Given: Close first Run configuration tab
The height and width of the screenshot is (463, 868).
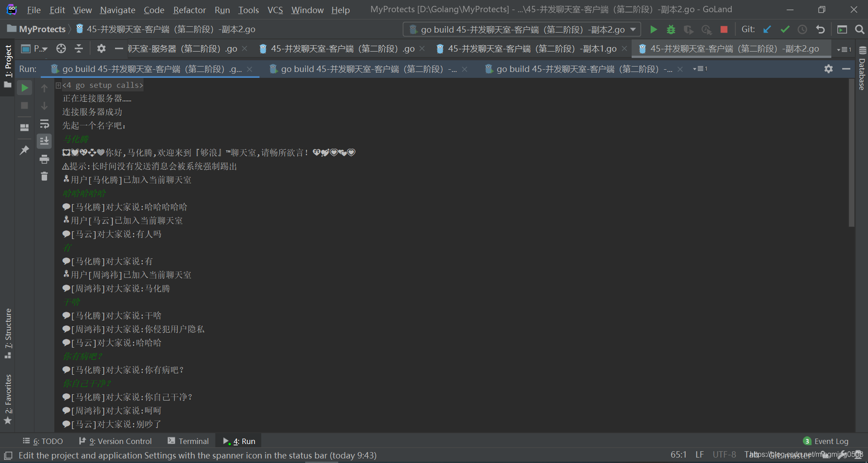Looking at the screenshot, I should pos(249,69).
